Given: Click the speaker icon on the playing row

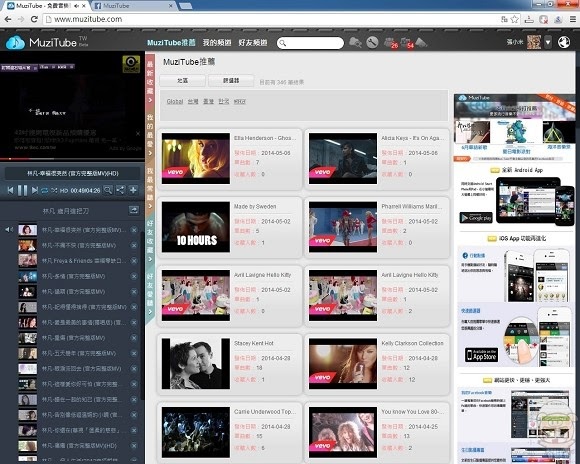Looking at the screenshot, I should coord(10,230).
